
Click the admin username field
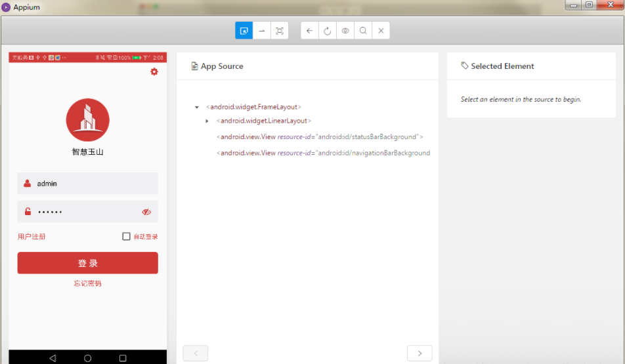[88, 183]
